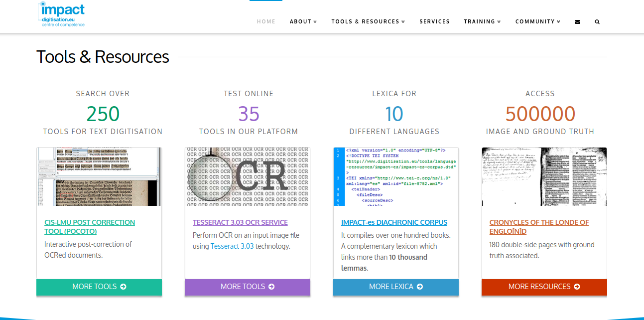The image size is (644, 320).
Task: Expand the Tools & Resources dropdown menu
Action: pyautogui.click(x=368, y=21)
